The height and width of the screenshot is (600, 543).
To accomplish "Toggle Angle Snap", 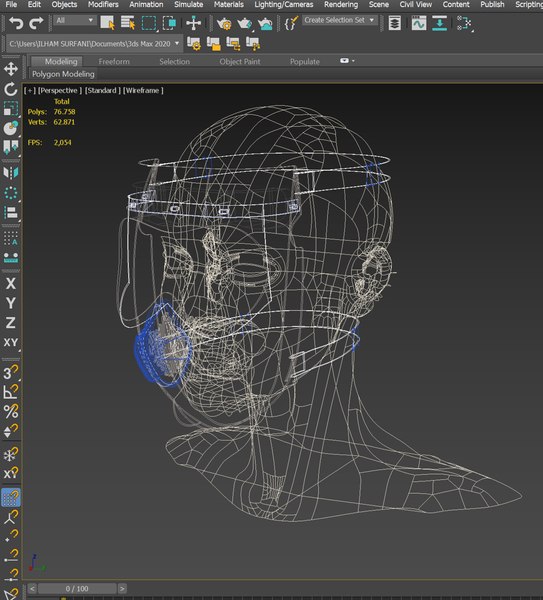I will tap(11, 391).
